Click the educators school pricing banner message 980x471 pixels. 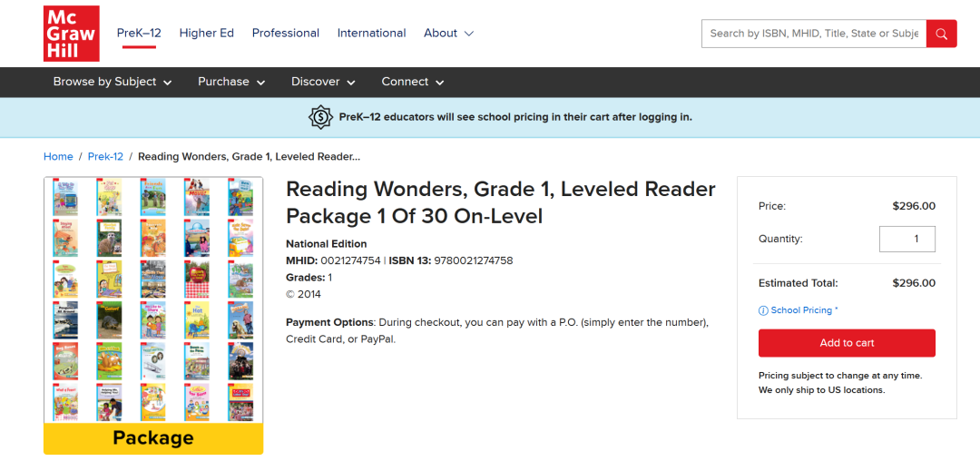[515, 117]
